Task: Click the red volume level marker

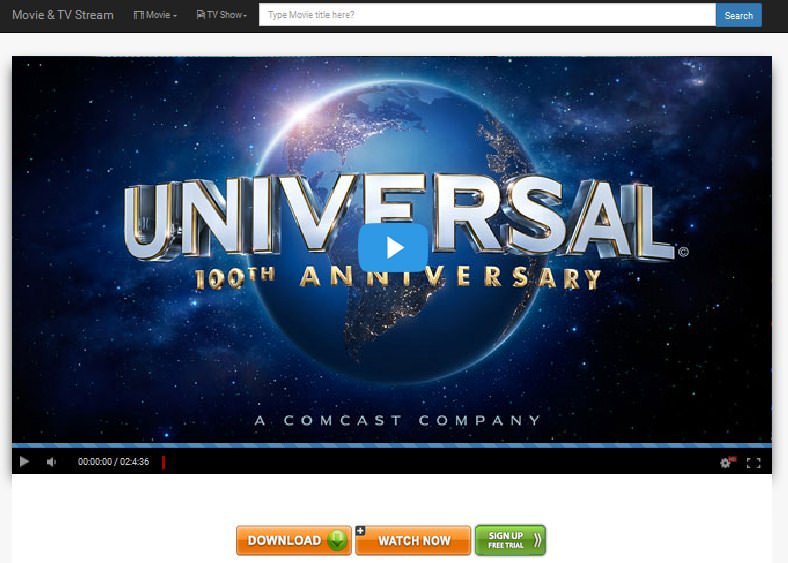Action: (x=163, y=462)
